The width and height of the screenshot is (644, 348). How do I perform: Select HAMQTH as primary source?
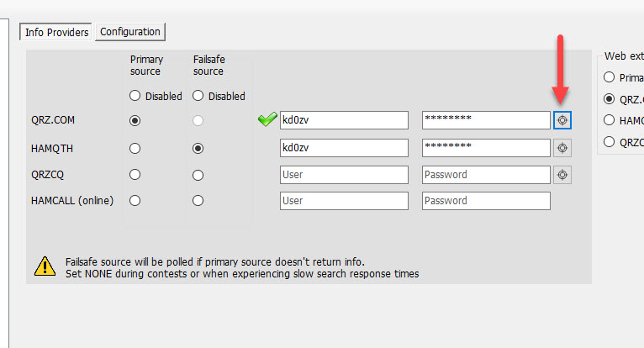(135, 148)
